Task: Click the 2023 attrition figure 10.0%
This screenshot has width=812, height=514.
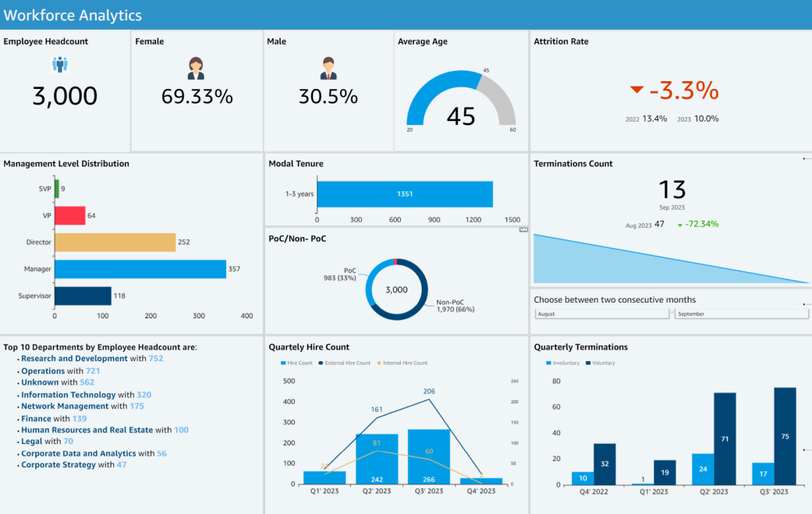Action: pos(707,119)
